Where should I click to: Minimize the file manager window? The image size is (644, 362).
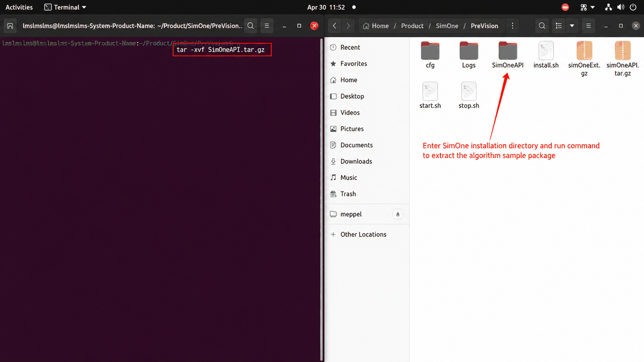coord(606,26)
